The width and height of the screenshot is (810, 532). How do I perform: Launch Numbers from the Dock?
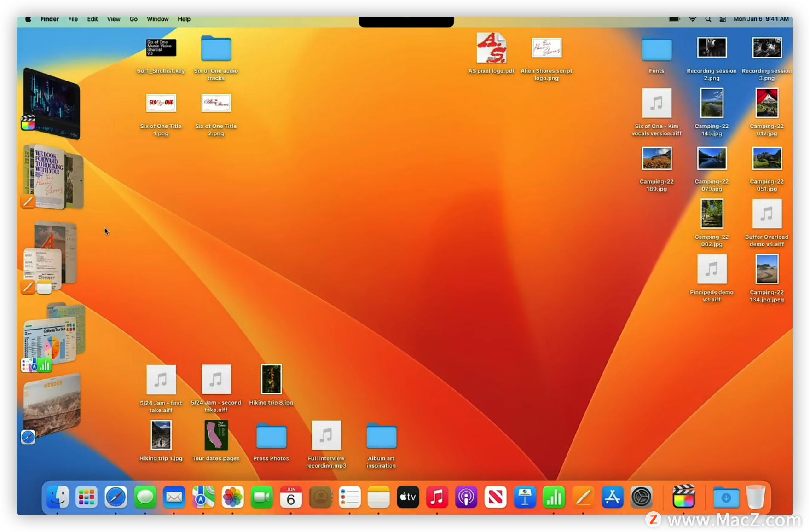tap(554, 497)
